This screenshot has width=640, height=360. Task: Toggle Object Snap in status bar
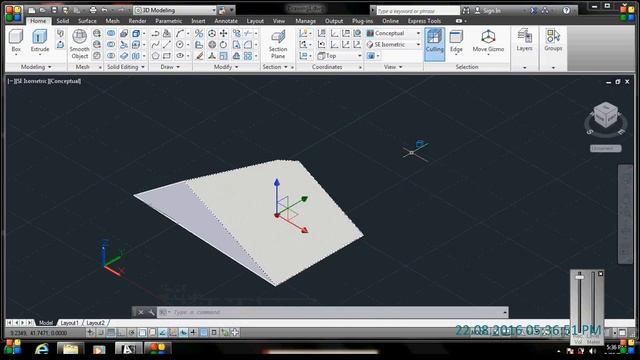coord(142,332)
